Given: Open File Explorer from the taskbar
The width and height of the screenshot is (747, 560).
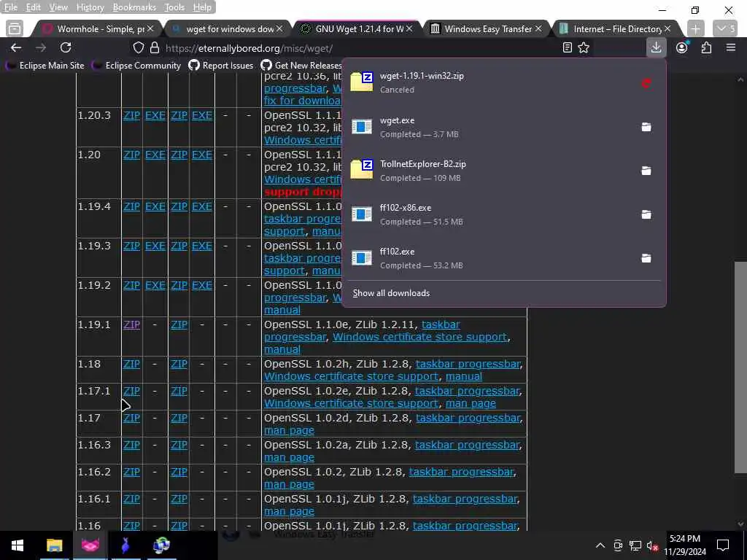Looking at the screenshot, I should (x=54, y=545).
